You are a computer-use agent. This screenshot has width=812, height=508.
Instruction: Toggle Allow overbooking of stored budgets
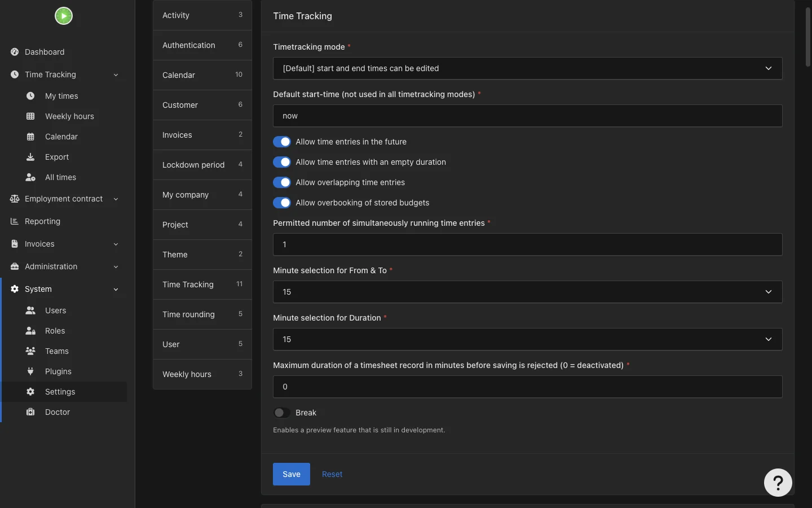coord(282,203)
